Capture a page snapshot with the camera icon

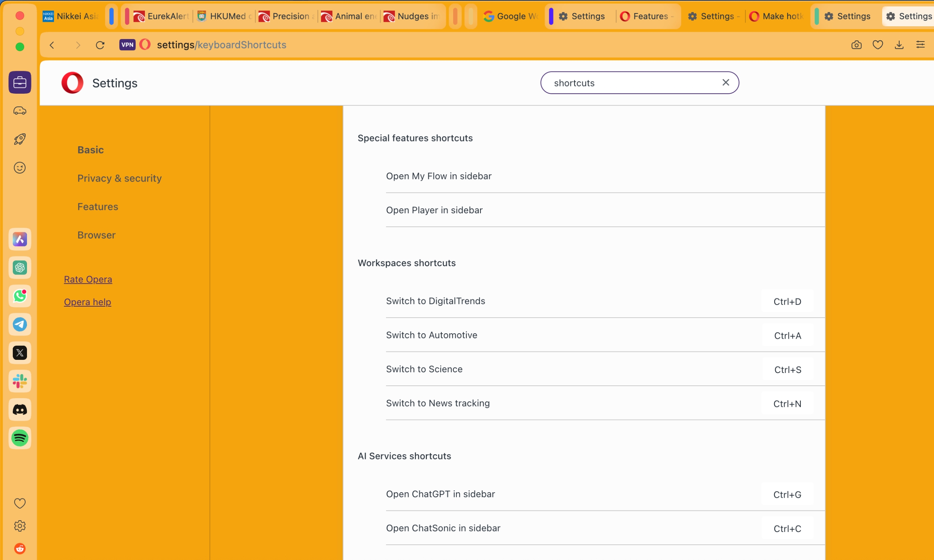[x=856, y=44]
